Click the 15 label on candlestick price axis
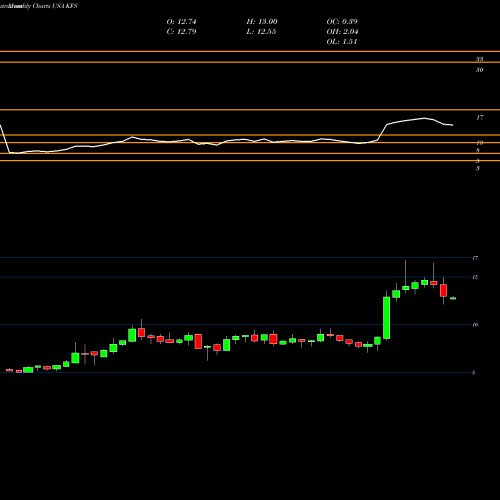Image resolution: width=500 pixels, height=500 pixels. [x=475, y=277]
